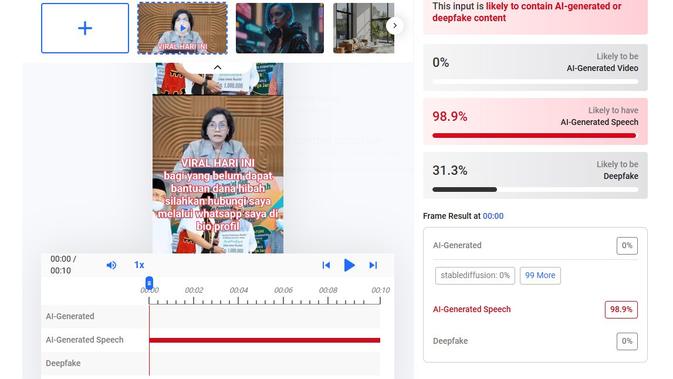The image size is (673, 379).
Task: Click the AI-Generated timeline row label
Action: [x=70, y=316]
